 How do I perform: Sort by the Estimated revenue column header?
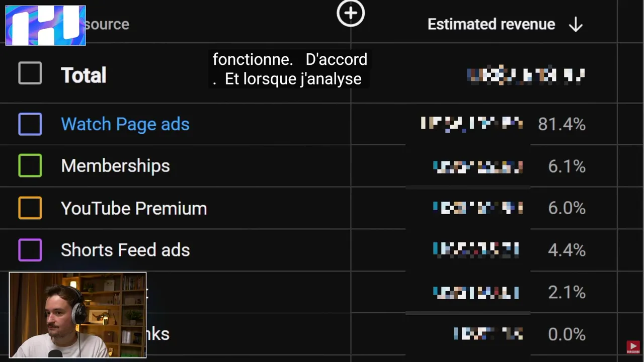tap(491, 24)
